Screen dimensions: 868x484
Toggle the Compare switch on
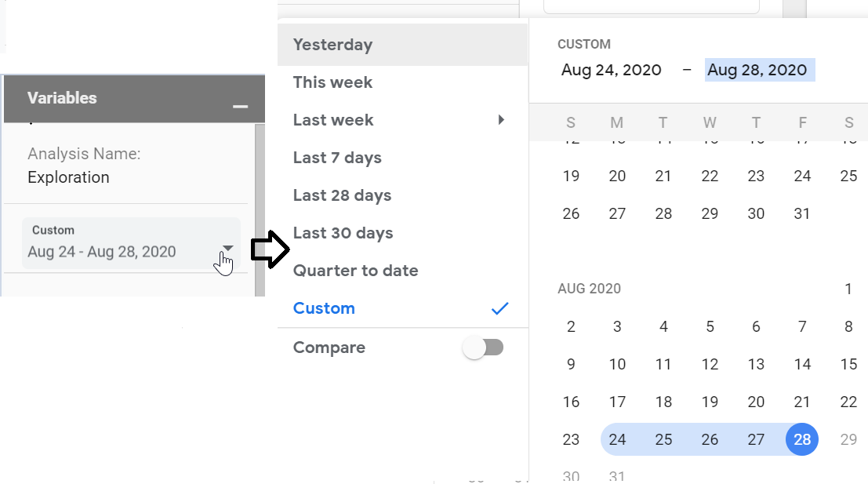483,348
